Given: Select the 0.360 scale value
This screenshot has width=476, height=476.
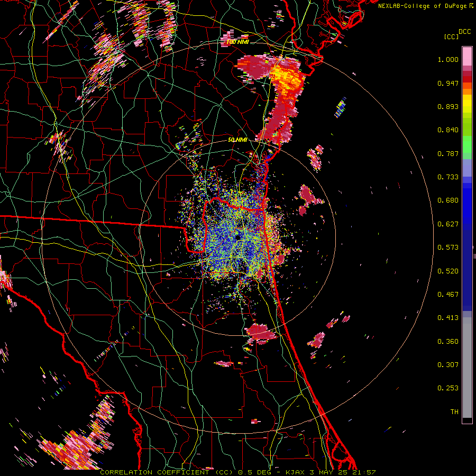Looking at the screenshot, I should point(448,342).
